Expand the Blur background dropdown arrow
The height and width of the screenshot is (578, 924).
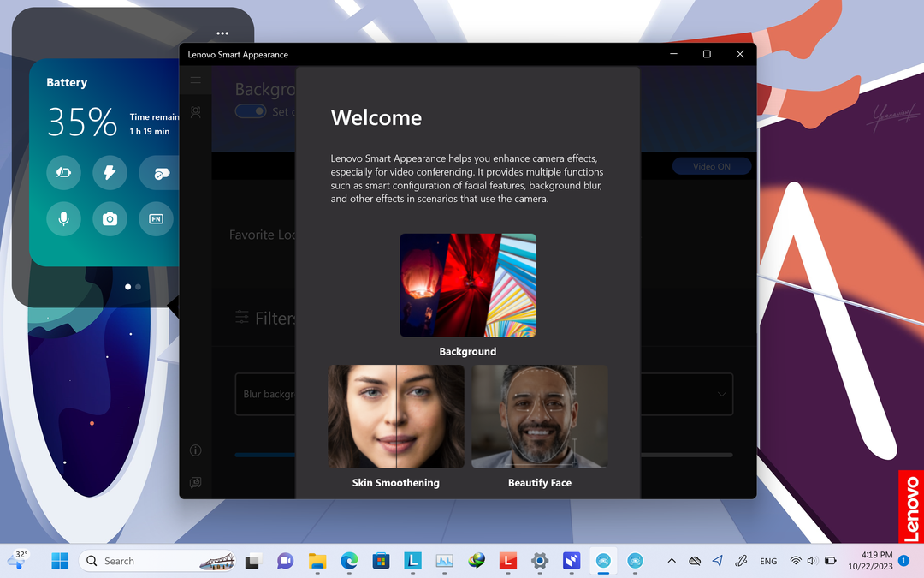coord(721,395)
